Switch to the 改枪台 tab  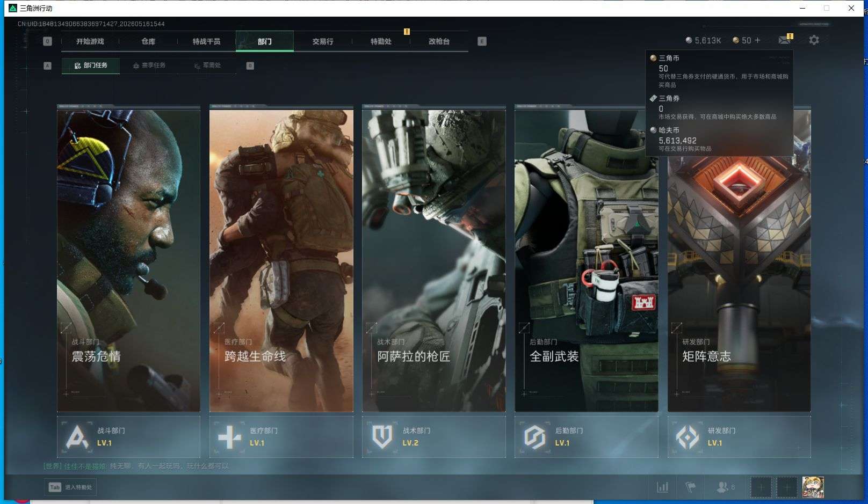(439, 41)
